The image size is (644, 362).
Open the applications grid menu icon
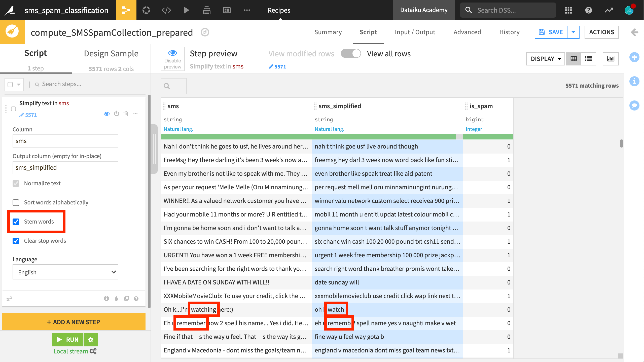(x=568, y=10)
